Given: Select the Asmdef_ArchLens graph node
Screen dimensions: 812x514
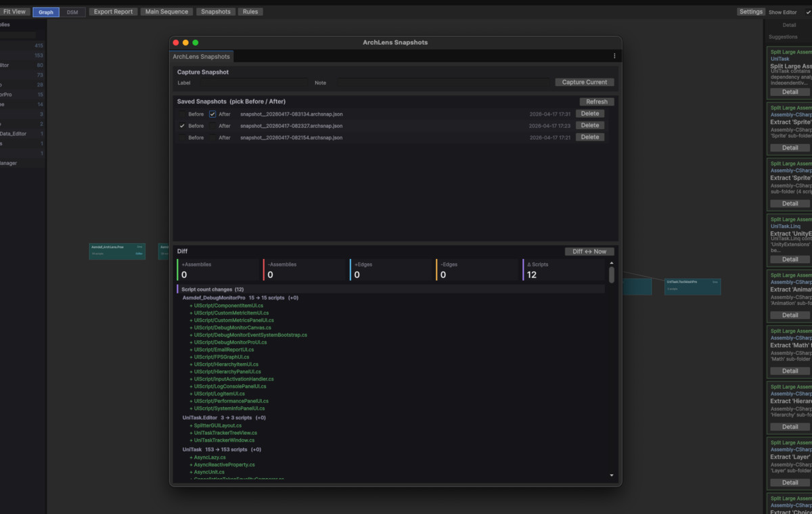Looking at the screenshot, I should coord(117,252).
